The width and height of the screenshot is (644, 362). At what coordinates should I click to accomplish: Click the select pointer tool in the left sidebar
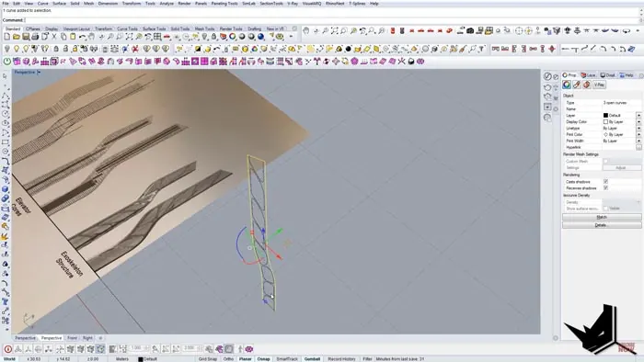(x=5, y=76)
